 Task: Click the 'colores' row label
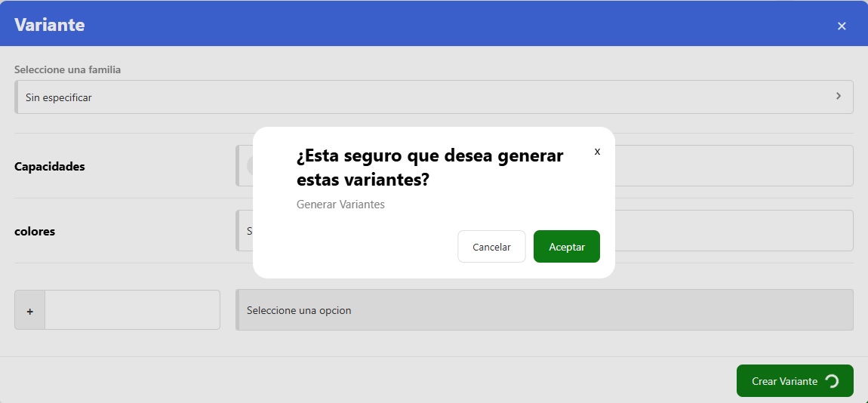pos(35,232)
